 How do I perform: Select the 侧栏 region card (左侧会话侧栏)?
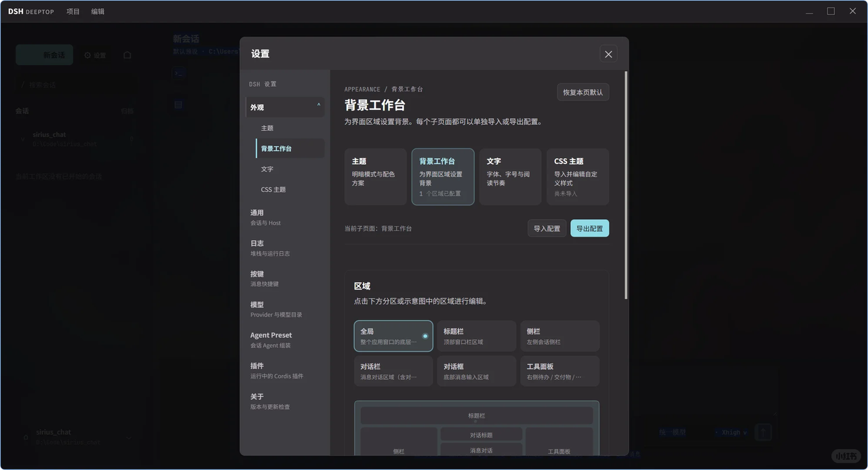(560, 336)
